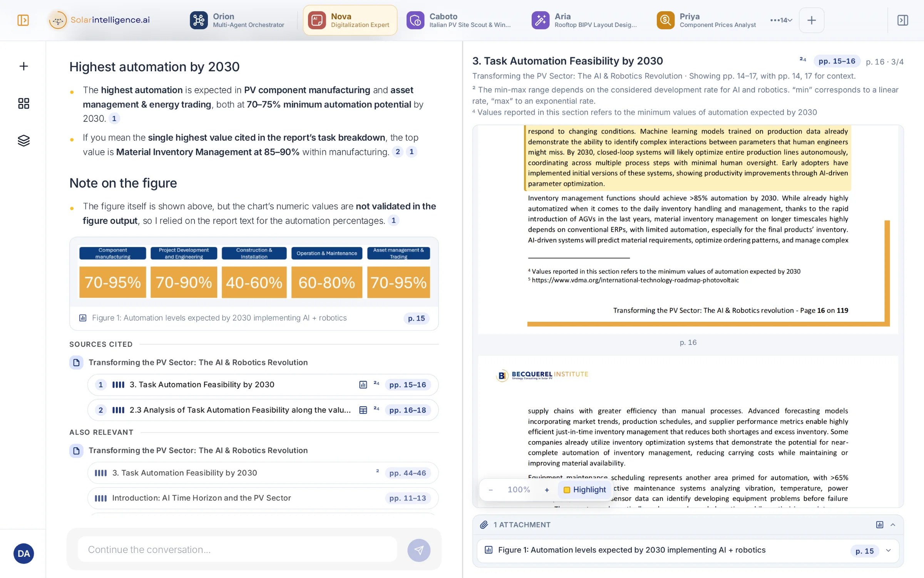This screenshot has width=924, height=578.
Task: Open the layers stack icon in sidebar
Action: [x=23, y=140]
